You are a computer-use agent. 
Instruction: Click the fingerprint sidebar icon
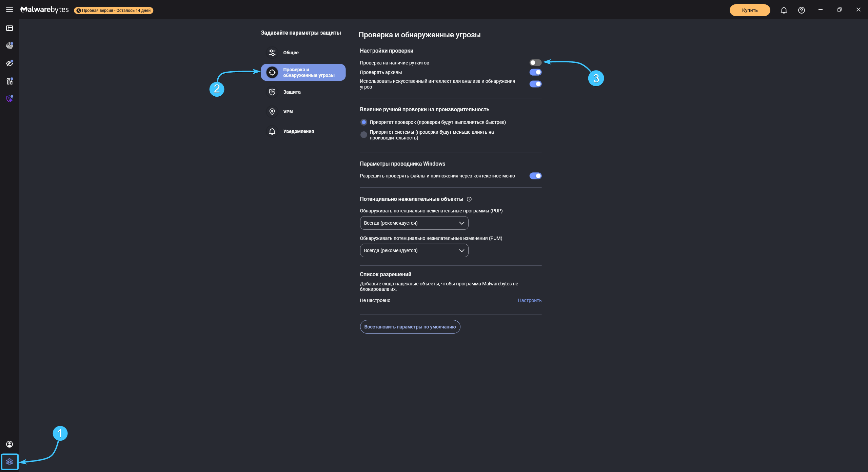(x=9, y=46)
